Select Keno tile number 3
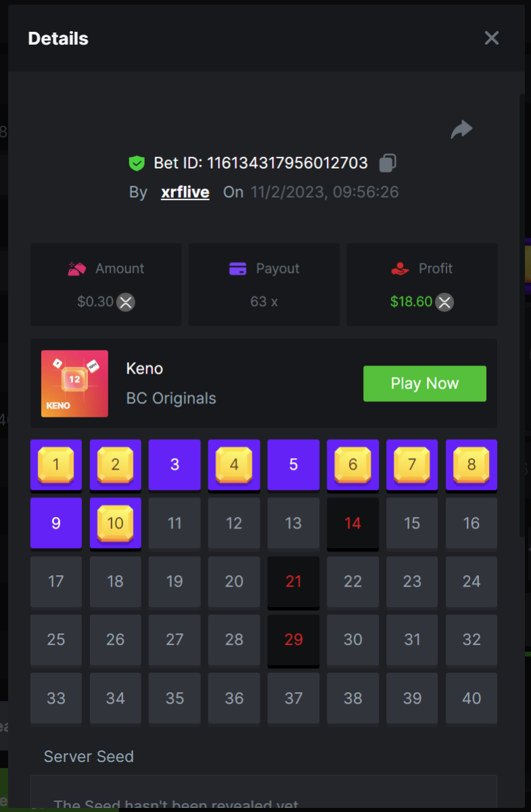Image resolution: width=531 pixels, height=812 pixels. [175, 465]
